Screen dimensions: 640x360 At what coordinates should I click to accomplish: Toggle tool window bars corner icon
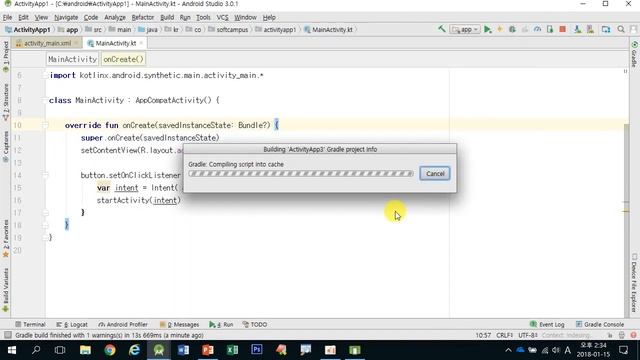pos(7,335)
